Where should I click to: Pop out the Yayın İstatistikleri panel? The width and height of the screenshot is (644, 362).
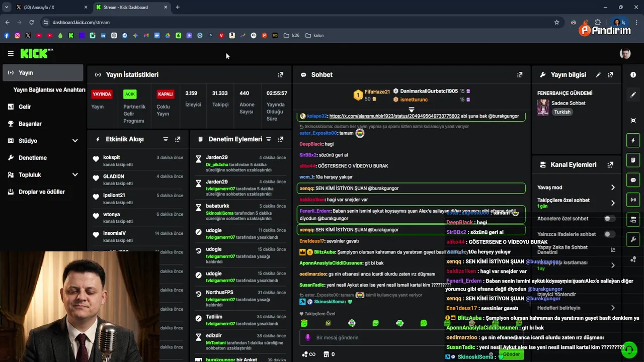(281, 74)
